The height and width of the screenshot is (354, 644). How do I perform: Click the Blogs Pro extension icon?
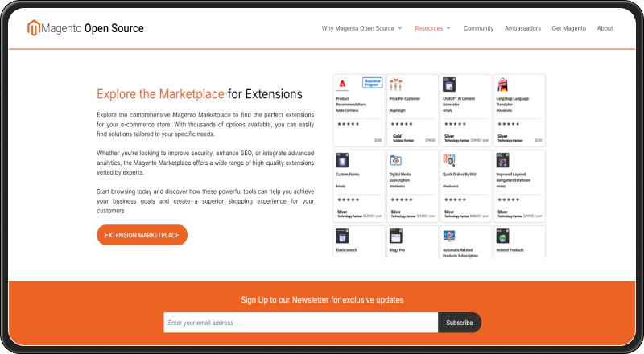(x=395, y=237)
